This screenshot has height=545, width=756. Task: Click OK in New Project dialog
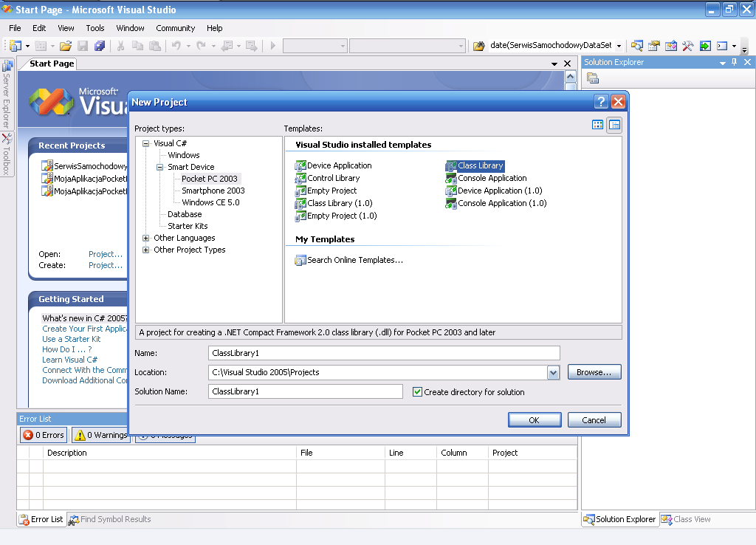[x=535, y=420]
